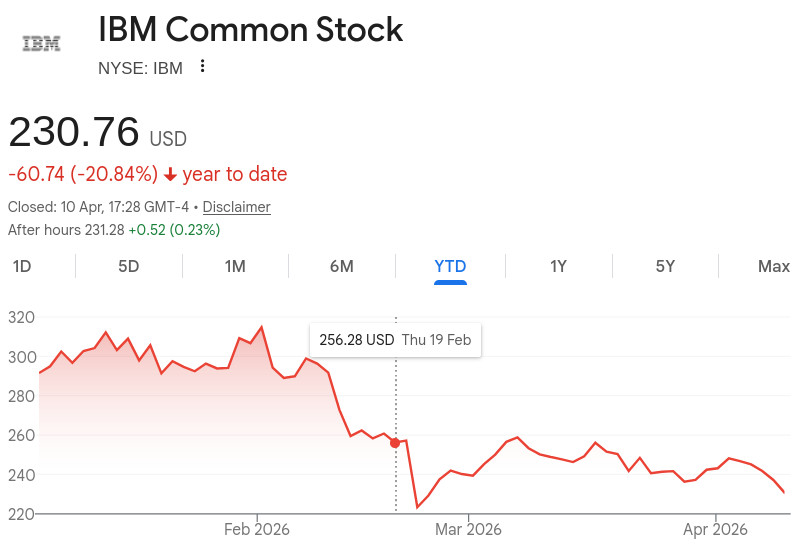Click the Apr 2026 axis label

point(716,528)
